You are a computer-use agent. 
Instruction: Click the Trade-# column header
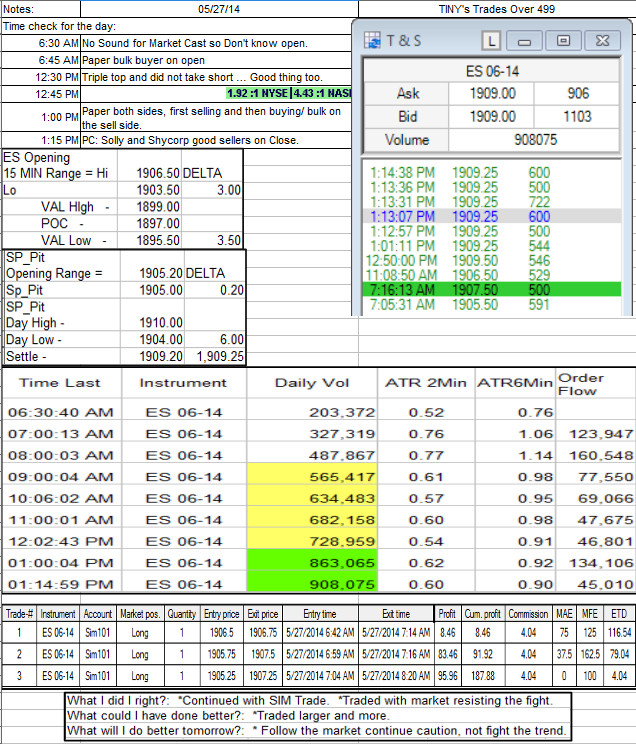click(x=19, y=614)
